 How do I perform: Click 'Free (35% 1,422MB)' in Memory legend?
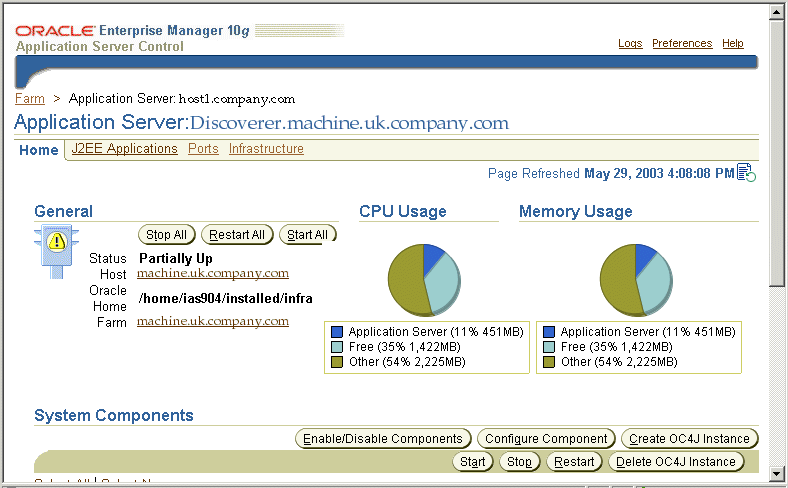[617, 347]
